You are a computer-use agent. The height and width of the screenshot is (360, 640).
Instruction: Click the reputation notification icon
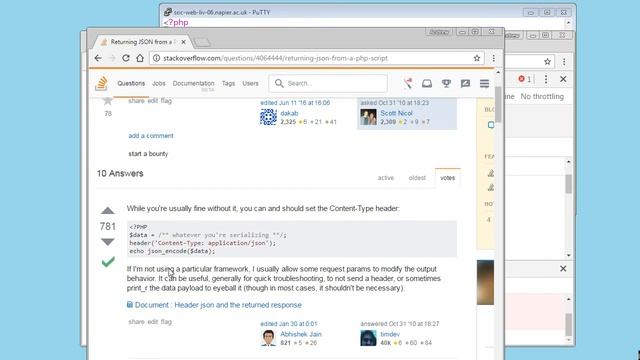408,83
